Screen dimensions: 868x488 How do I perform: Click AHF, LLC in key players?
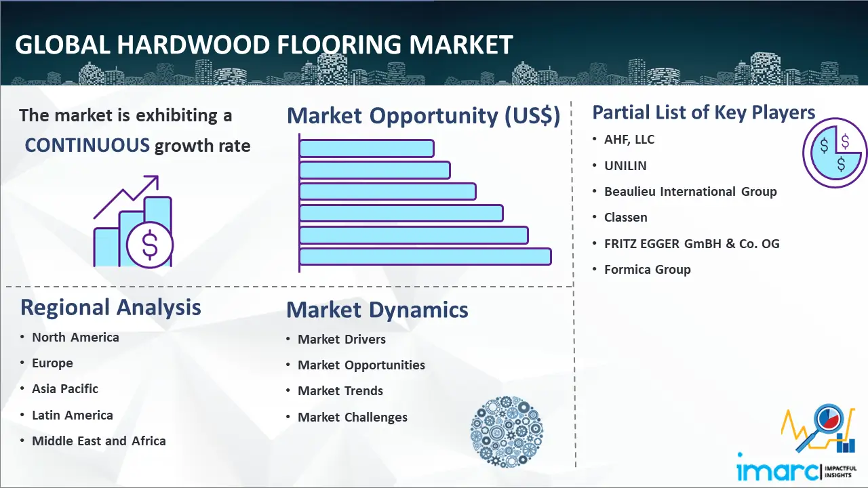pyautogui.click(x=629, y=140)
